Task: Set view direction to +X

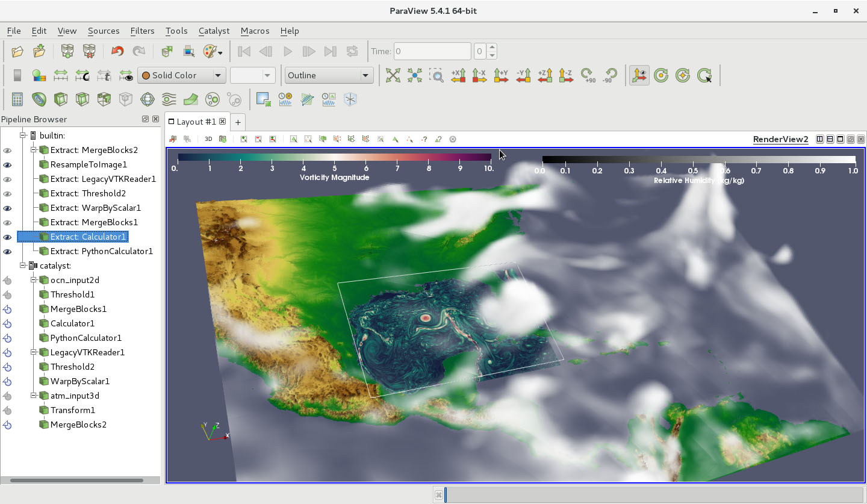Action: (x=458, y=75)
